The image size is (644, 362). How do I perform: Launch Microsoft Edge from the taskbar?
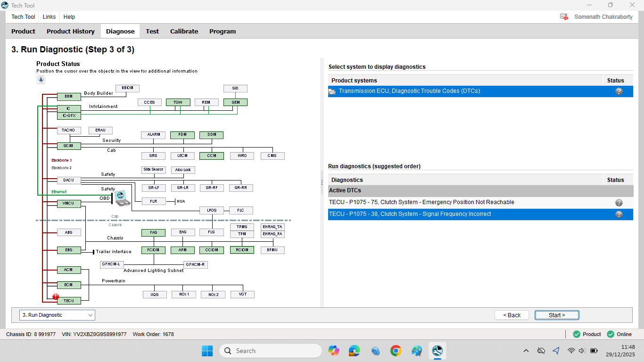click(x=355, y=351)
